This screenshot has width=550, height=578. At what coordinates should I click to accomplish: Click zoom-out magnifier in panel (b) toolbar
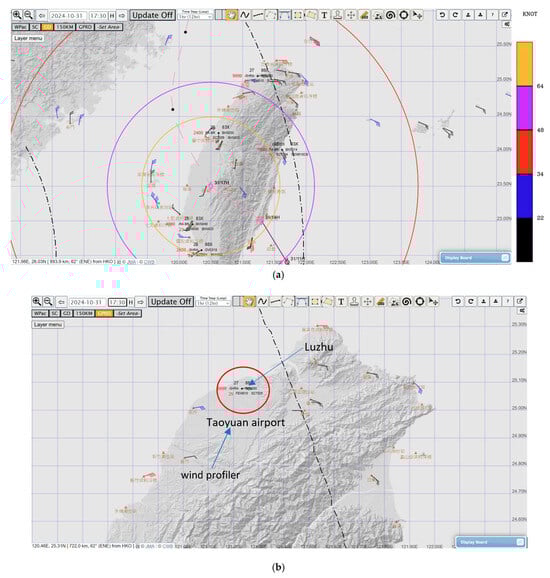click(48, 302)
